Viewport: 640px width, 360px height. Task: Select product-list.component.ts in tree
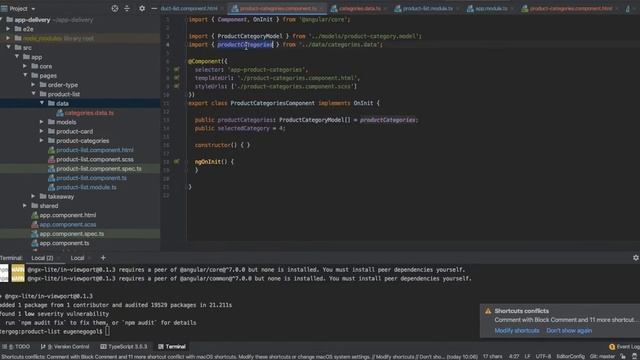click(91, 178)
